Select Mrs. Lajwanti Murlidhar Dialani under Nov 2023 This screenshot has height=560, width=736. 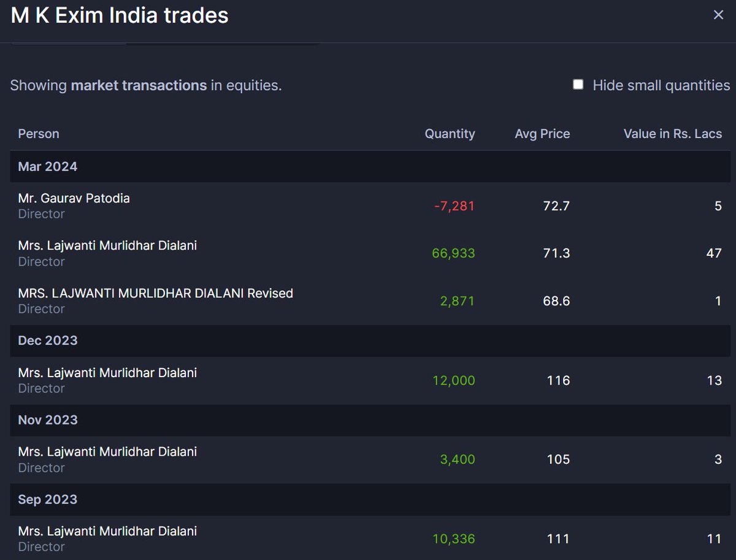point(107,451)
